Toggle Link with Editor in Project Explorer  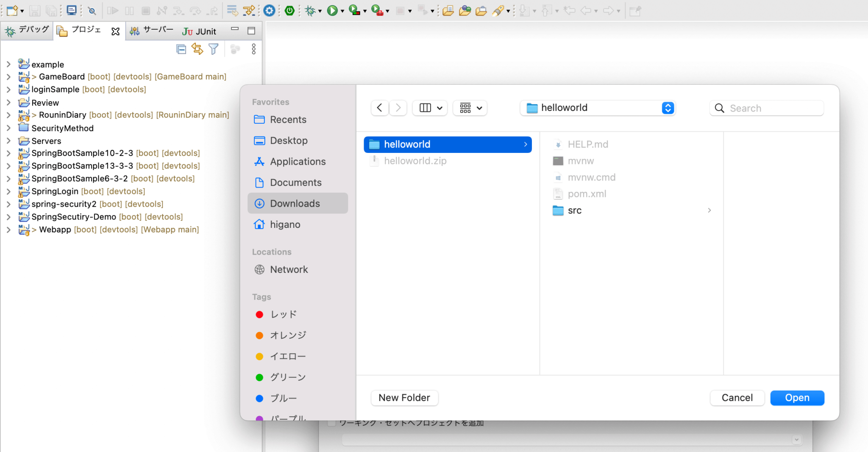click(x=197, y=49)
